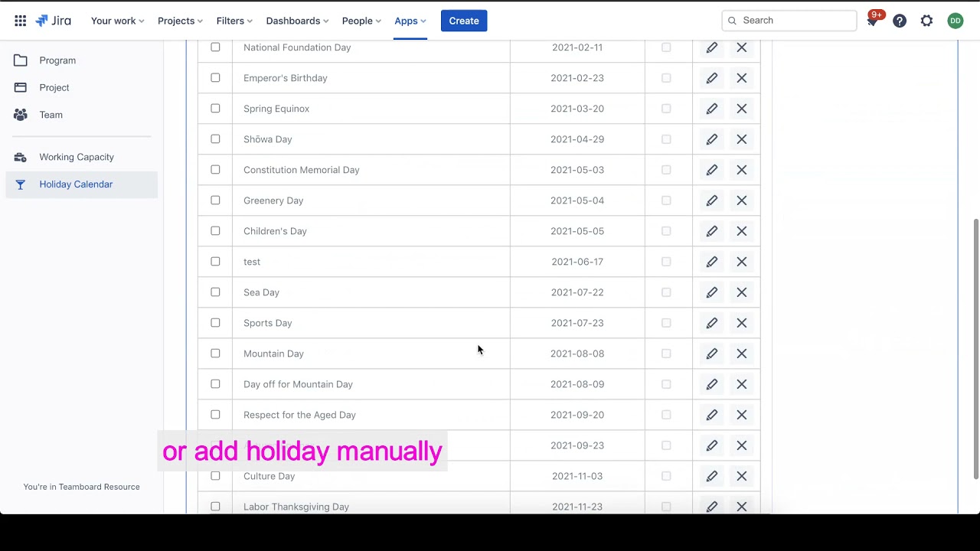The width and height of the screenshot is (980, 551).
Task: Select the Sea Day row checkbox
Action: coord(215,292)
